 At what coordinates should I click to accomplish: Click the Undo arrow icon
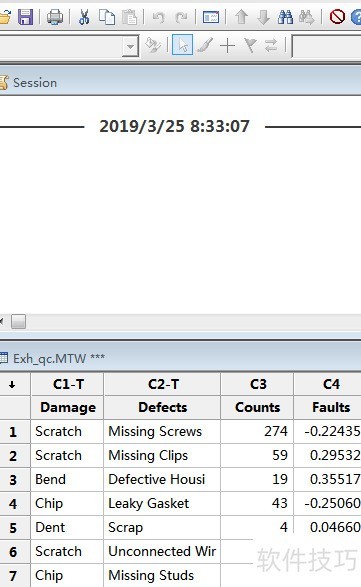tap(158, 17)
